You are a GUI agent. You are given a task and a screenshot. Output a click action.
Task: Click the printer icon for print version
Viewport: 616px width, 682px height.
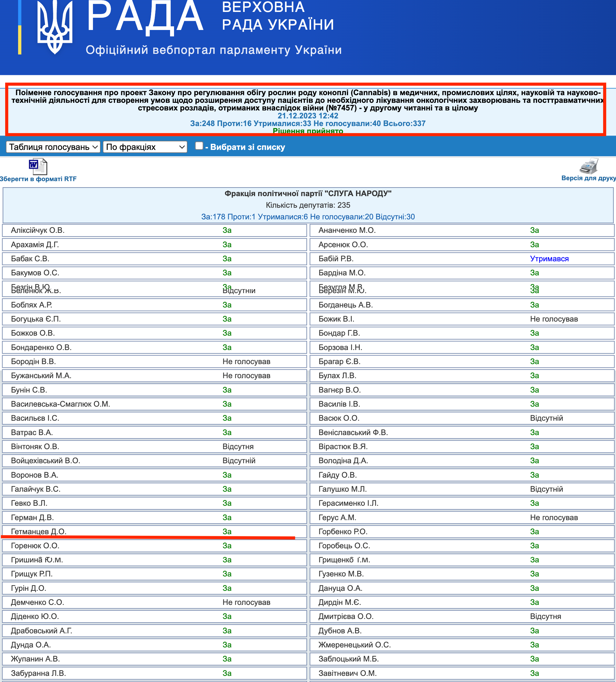click(588, 166)
